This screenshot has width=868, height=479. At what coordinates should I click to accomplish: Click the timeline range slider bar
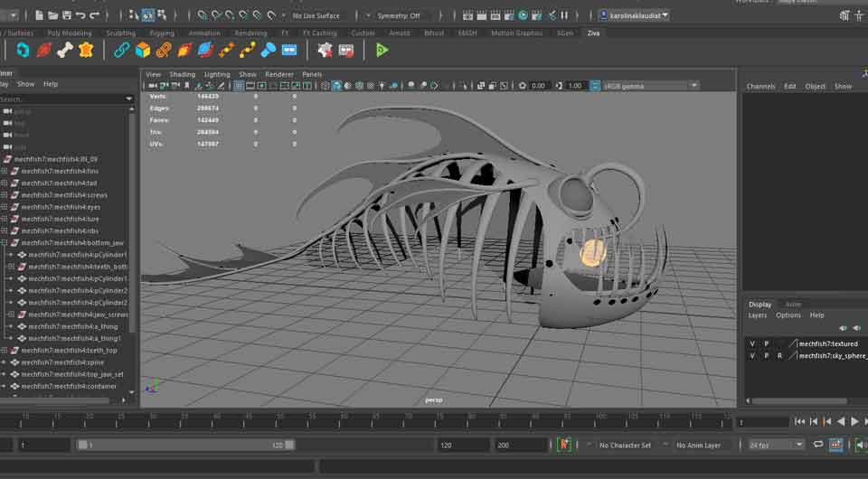185,445
